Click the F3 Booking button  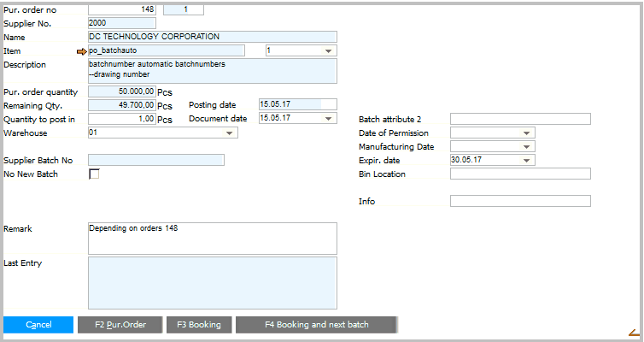tap(199, 325)
